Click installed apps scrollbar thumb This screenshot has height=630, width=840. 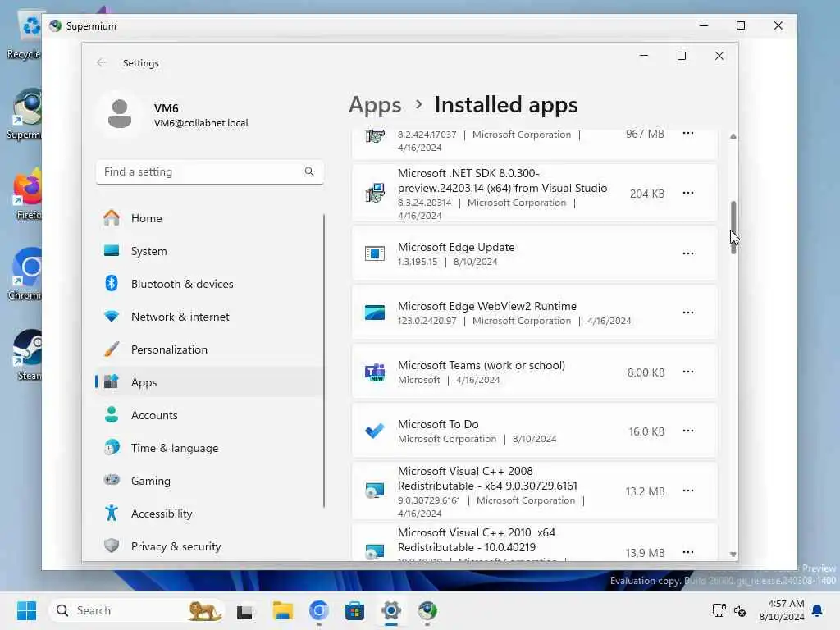(733, 227)
